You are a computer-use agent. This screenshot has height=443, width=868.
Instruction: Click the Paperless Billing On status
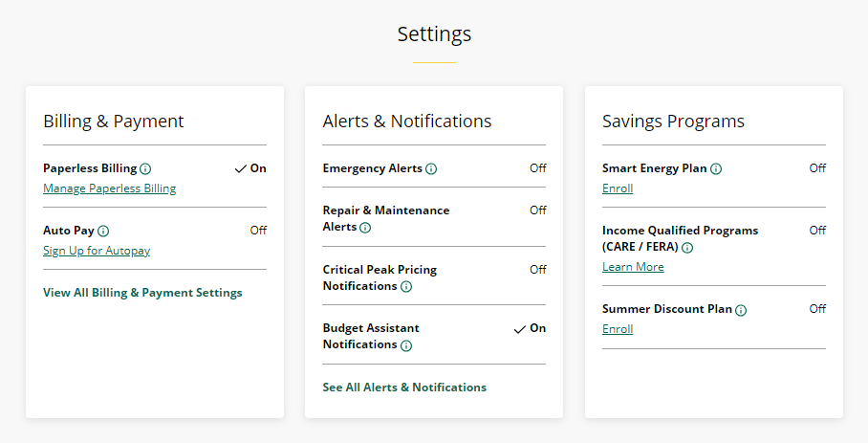(250, 168)
